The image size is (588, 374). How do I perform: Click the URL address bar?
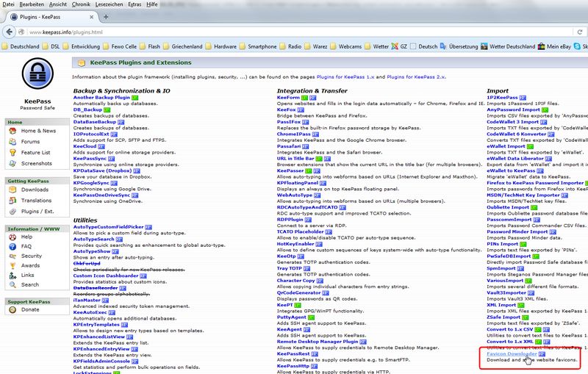pos(296,32)
